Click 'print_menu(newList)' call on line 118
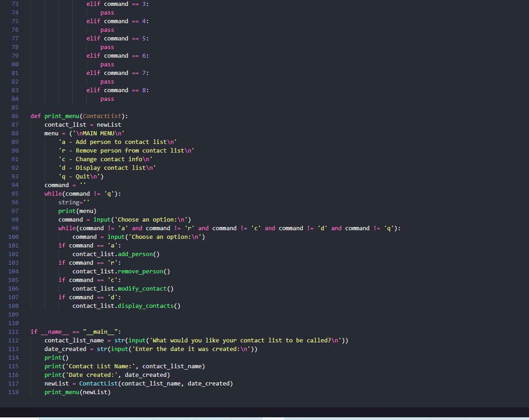 78,392
